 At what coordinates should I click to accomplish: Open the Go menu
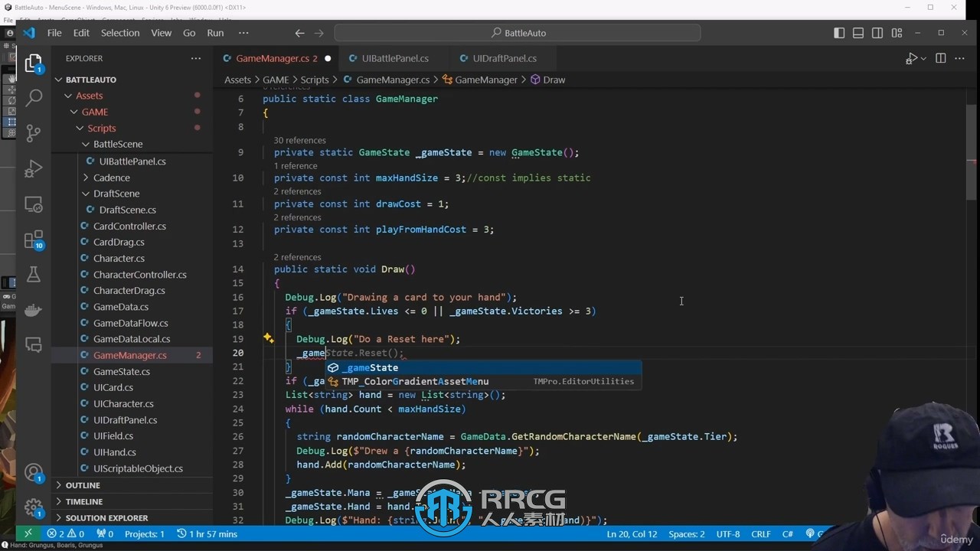(x=189, y=33)
